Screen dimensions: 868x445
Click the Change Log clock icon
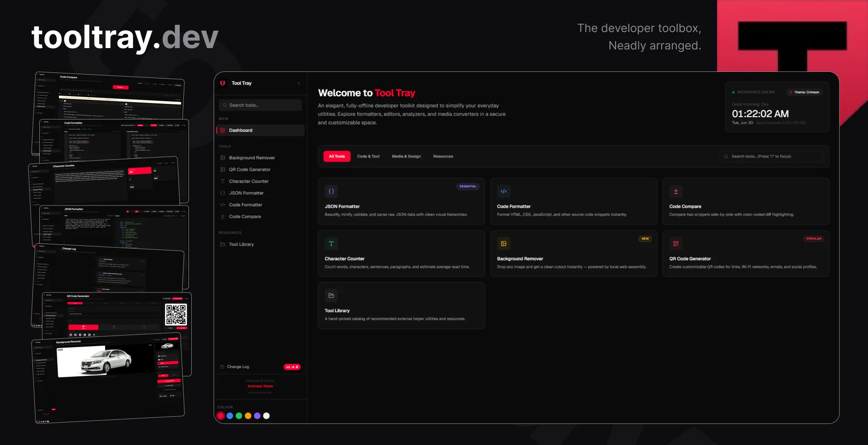(222, 367)
